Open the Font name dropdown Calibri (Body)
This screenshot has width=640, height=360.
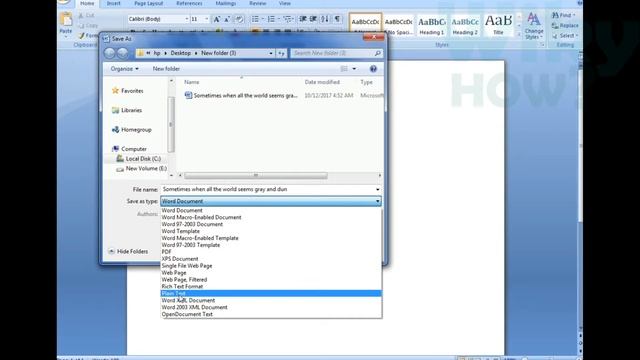[x=187, y=19]
